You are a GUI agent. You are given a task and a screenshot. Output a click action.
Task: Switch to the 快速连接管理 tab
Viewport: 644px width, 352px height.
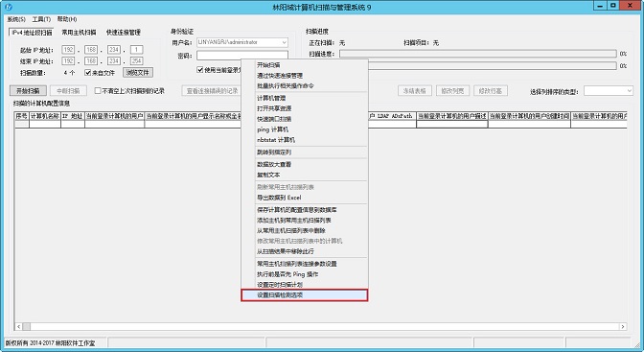pyautogui.click(x=124, y=32)
